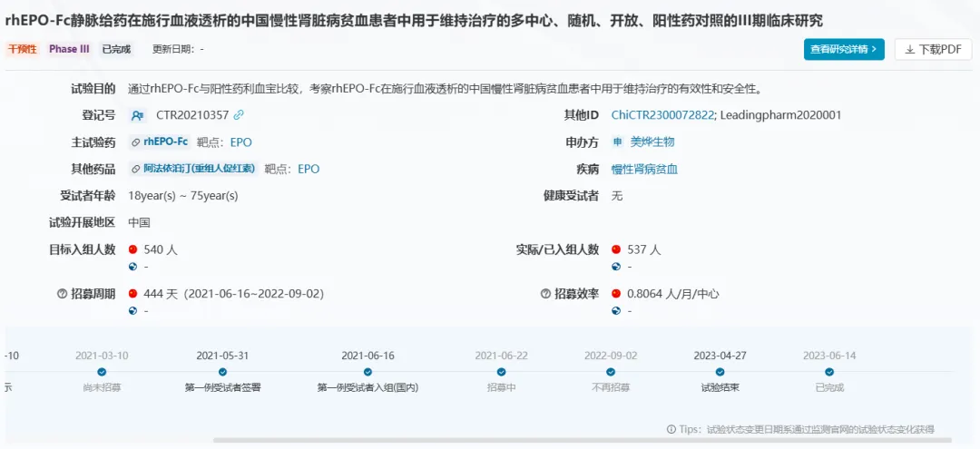Click the China flag icon beside 540 人

(133, 249)
